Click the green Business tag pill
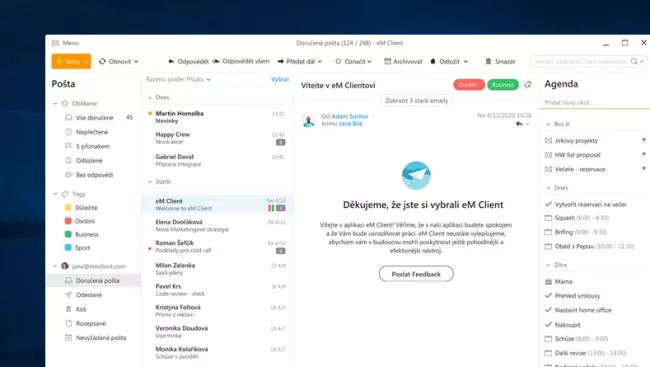The width and height of the screenshot is (650, 367). tap(503, 85)
